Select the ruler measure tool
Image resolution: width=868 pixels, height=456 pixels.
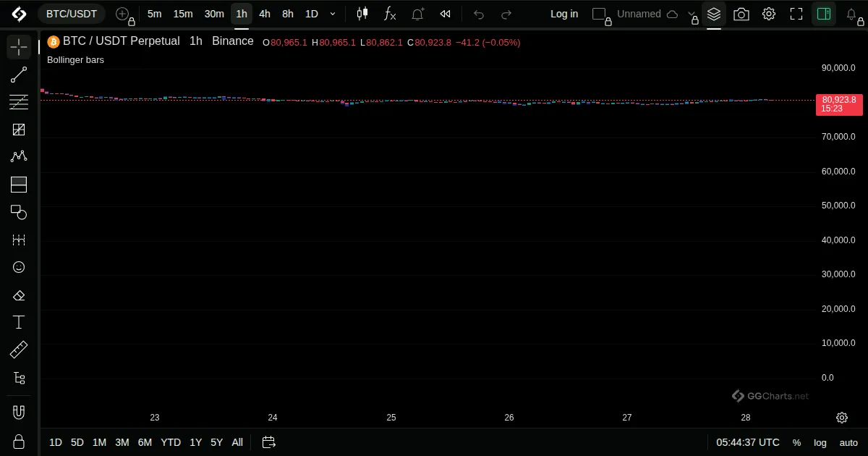pos(19,350)
